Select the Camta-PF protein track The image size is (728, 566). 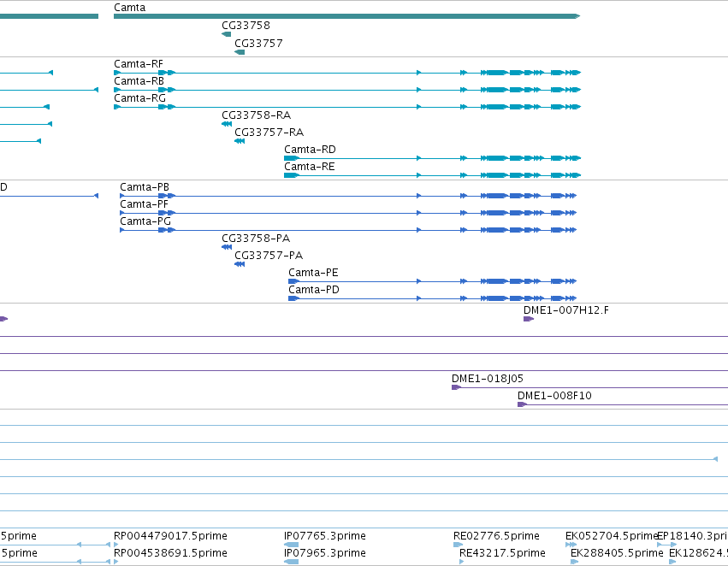348,213
